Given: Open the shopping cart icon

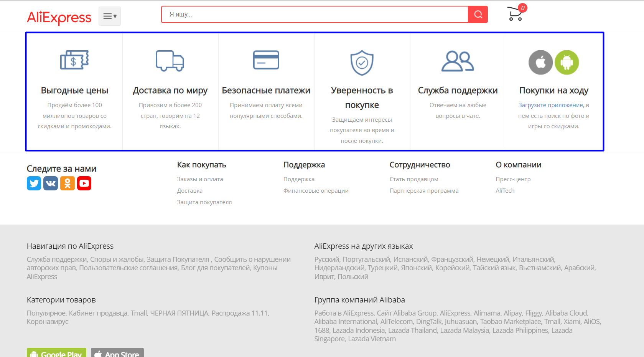Looking at the screenshot, I should [516, 14].
